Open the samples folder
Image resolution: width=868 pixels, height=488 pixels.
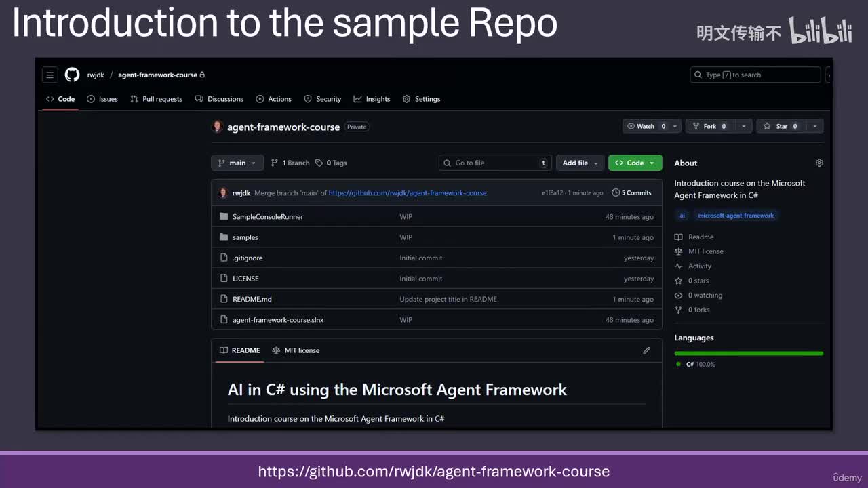click(x=245, y=237)
